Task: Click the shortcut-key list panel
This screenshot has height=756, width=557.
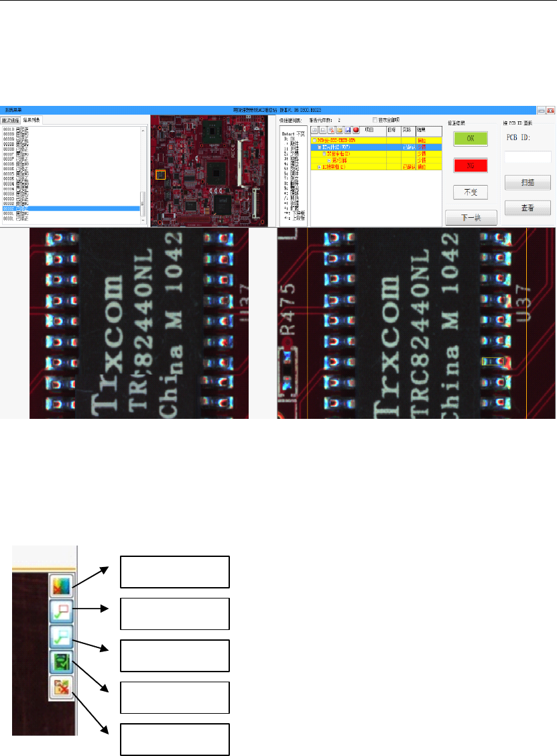Action: pos(293,176)
